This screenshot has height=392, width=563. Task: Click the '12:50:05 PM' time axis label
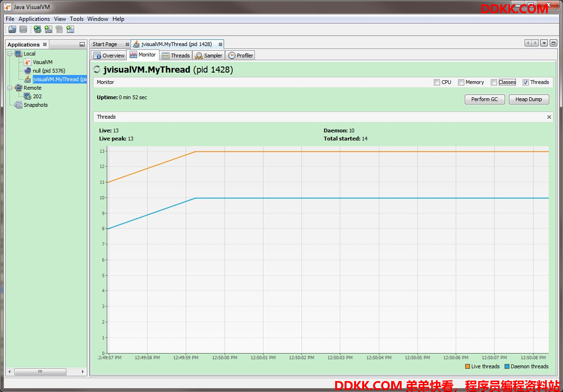tap(417, 357)
